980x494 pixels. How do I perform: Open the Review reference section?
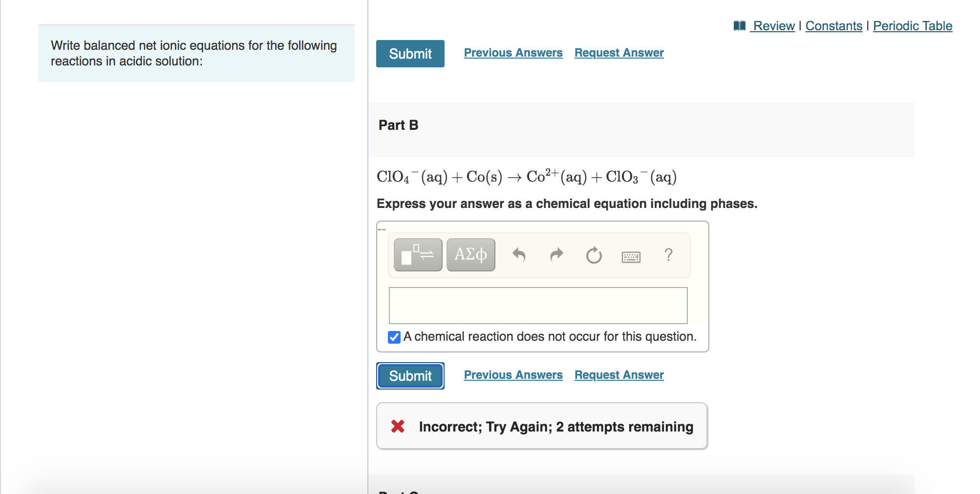pyautogui.click(x=773, y=26)
